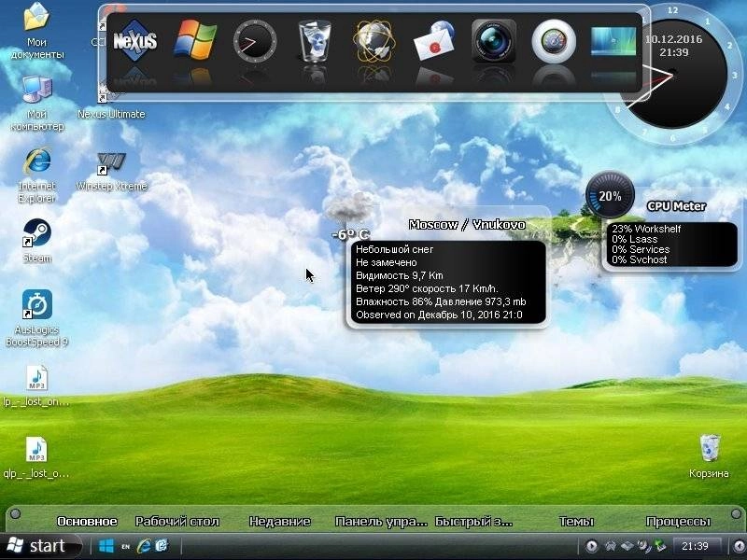This screenshot has height=560, width=747.
Task: Open the Nexus logo in the dock
Action: coord(134,41)
